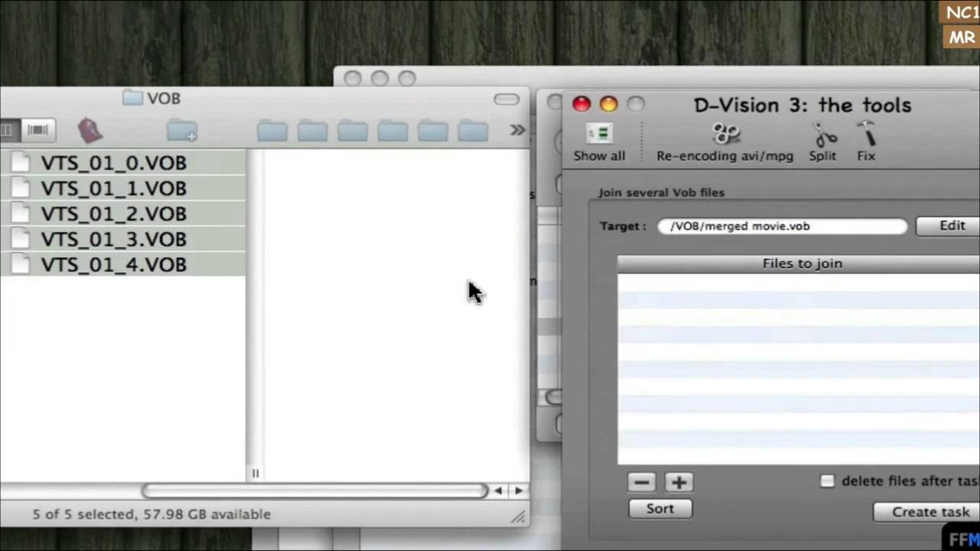The width and height of the screenshot is (980, 551).
Task: Click Finder horizontal scrollbar thumb
Action: (315, 491)
